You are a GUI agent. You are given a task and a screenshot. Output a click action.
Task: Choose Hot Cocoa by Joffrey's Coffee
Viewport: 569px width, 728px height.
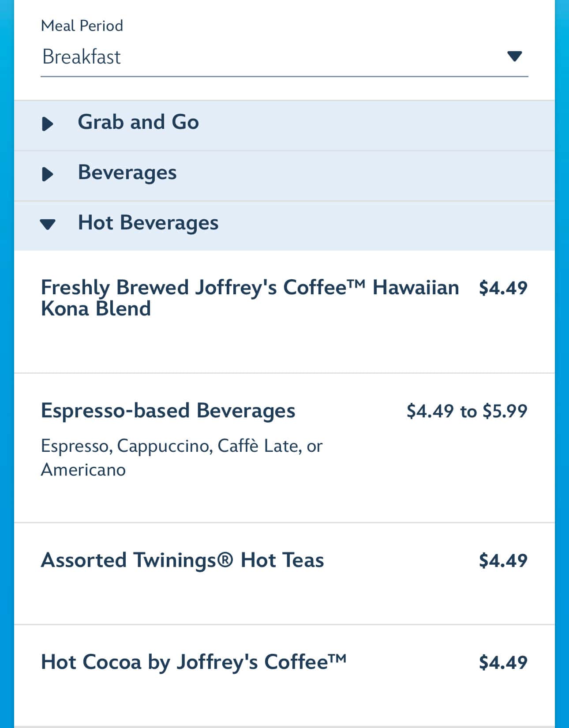193,662
